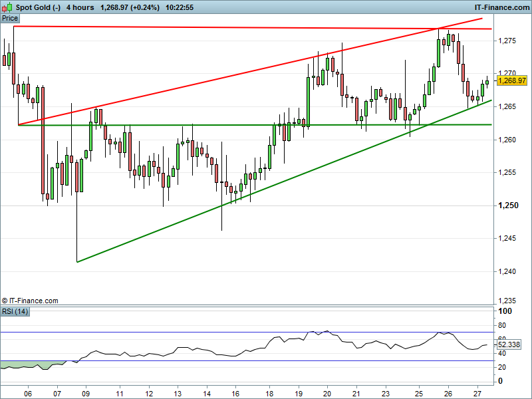Click date label 20 on time axis
532x399 pixels.
(327, 394)
